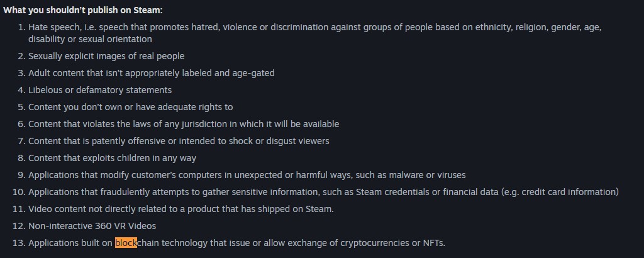Click the word 'NFTs' in item 13
This screenshot has height=258, width=644.
(x=433, y=243)
